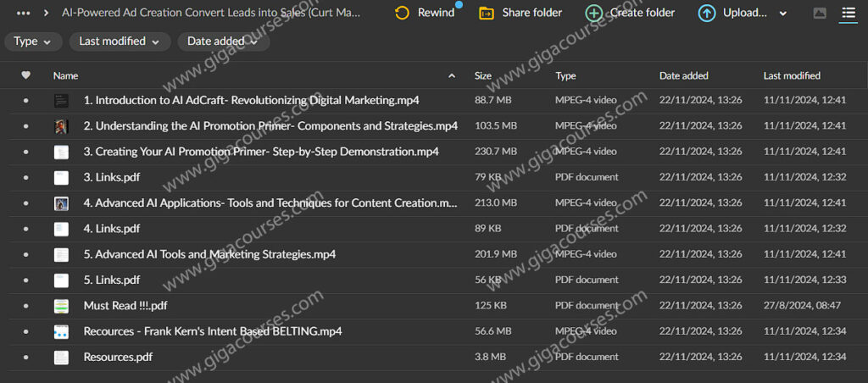
Task: Select the Must Read !!!.pdf file name
Action: pyautogui.click(x=125, y=306)
